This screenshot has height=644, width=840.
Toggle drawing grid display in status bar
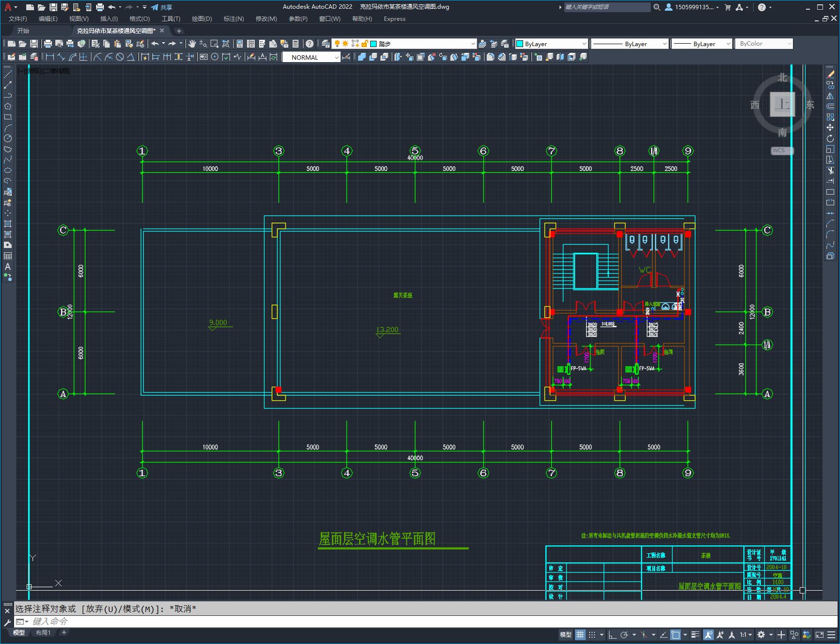click(580, 635)
